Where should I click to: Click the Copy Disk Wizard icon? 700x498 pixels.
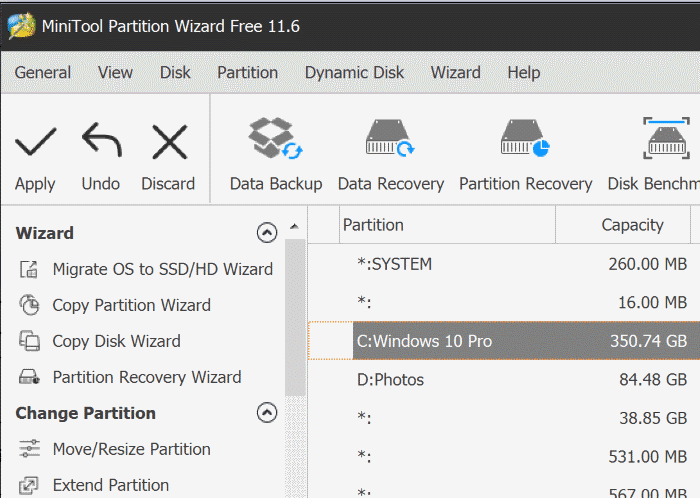(29, 341)
